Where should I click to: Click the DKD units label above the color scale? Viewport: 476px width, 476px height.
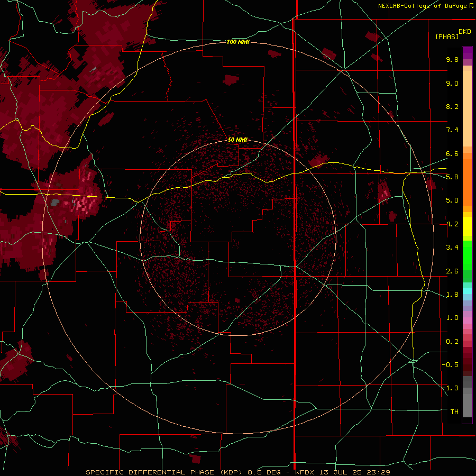pyautogui.click(x=465, y=32)
